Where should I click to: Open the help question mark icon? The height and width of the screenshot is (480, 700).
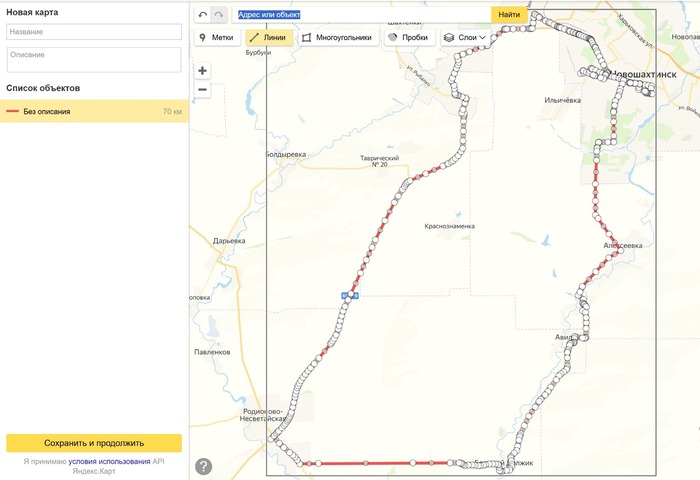pyautogui.click(x=204, y=466)
